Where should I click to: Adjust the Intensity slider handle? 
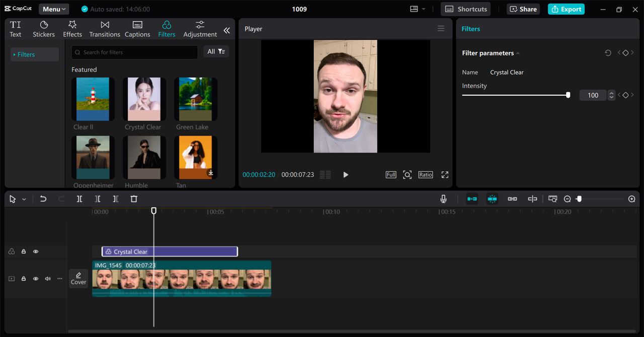pyautogui.click(x=568, y=95)
